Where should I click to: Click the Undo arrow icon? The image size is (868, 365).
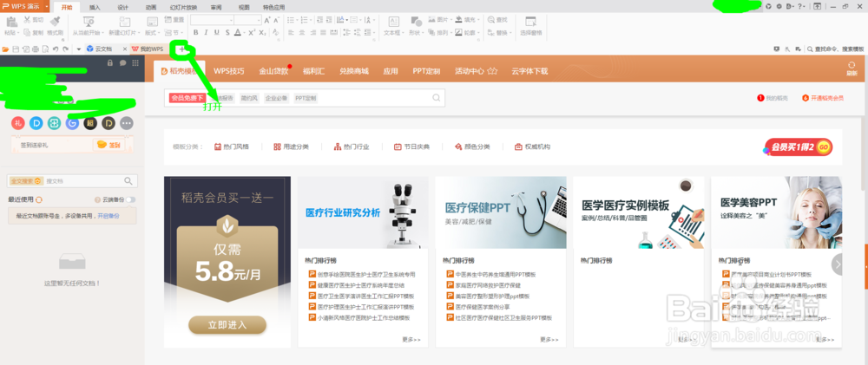pos(56,49)
